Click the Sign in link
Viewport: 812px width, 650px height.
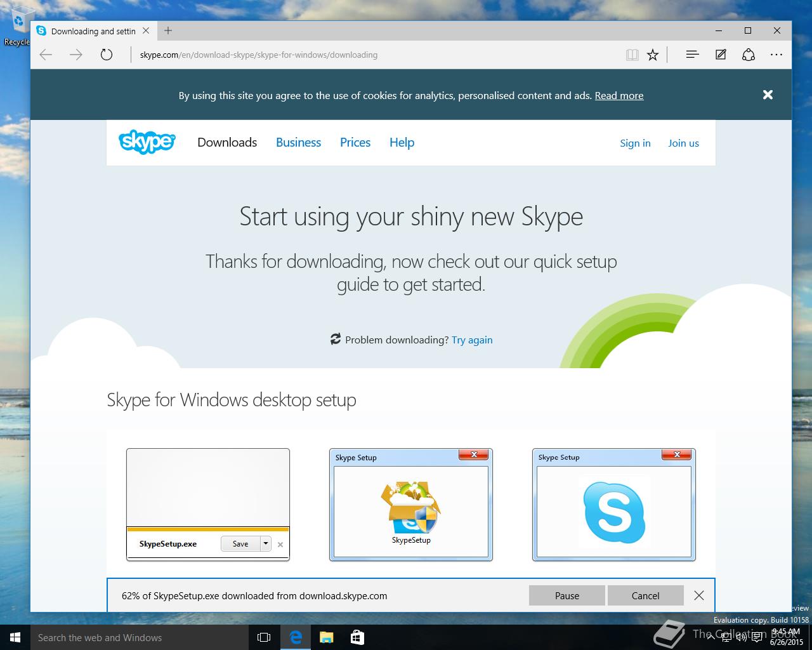[635, 143]
